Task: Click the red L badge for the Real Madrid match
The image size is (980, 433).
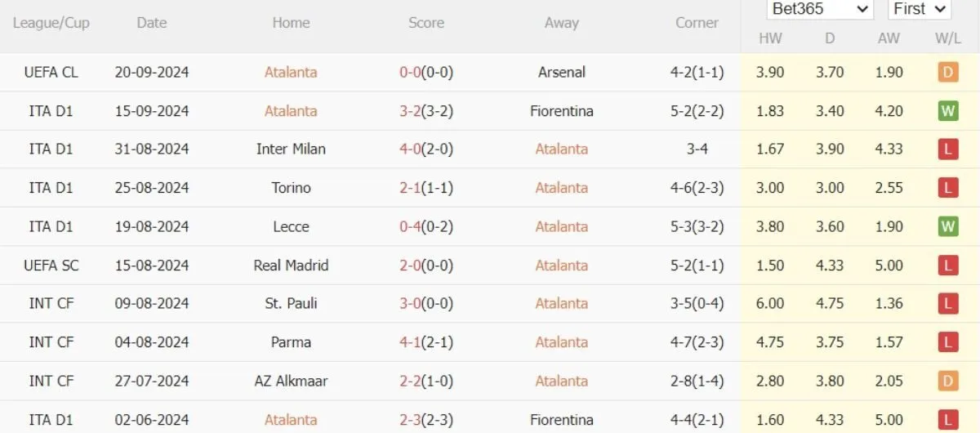Action: (947, 265)
